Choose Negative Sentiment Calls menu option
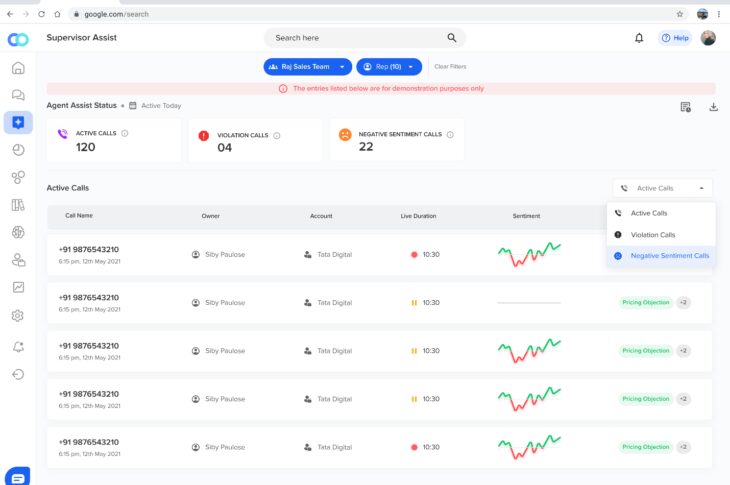Screen dimensions: 730x485 [x=669, y=256]
